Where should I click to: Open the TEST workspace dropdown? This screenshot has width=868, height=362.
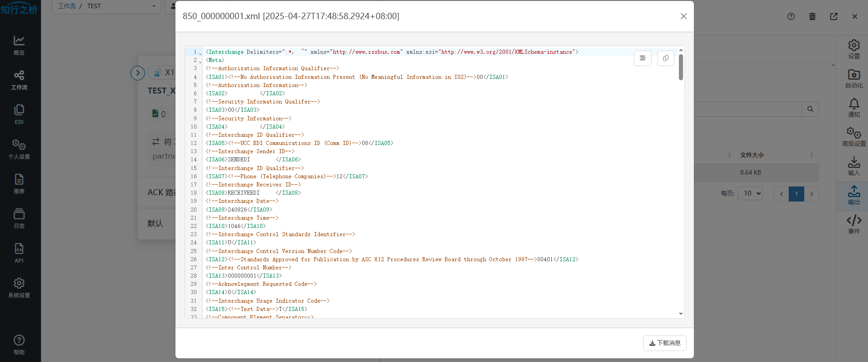click(x=107, y=6)
